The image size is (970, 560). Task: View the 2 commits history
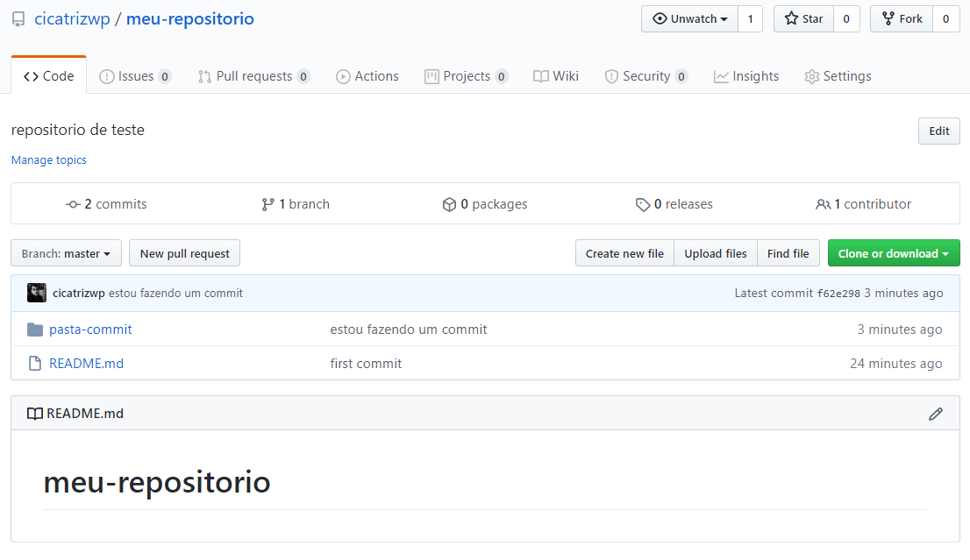click(x=106, y=204)
